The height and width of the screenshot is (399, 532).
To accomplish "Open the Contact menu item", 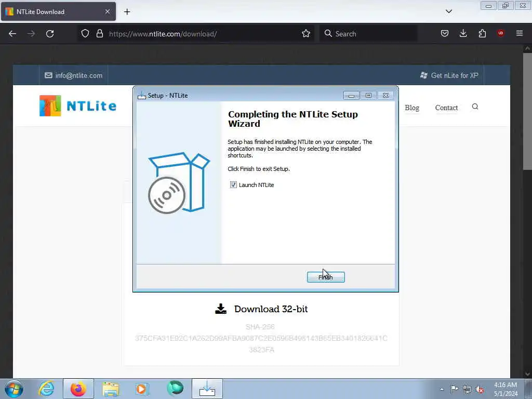I will tap(446, 108).
